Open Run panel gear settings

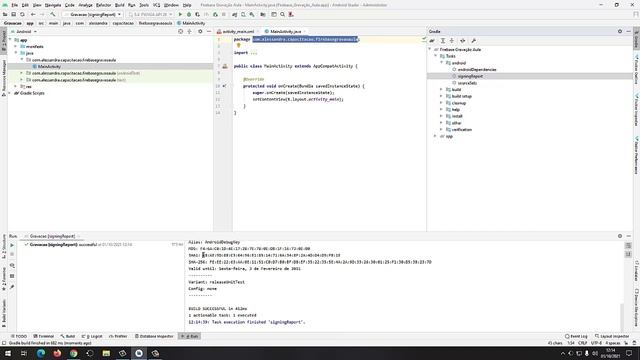(620, 236)
